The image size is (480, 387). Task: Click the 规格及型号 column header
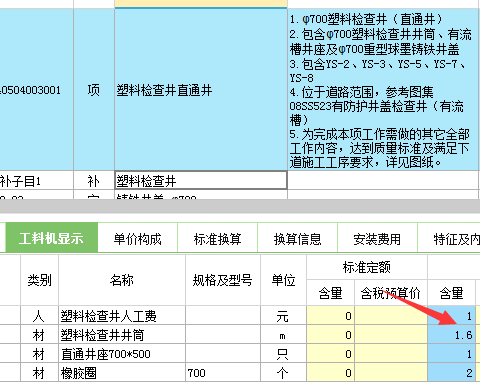pyautogui.click(x=223, y=280)
